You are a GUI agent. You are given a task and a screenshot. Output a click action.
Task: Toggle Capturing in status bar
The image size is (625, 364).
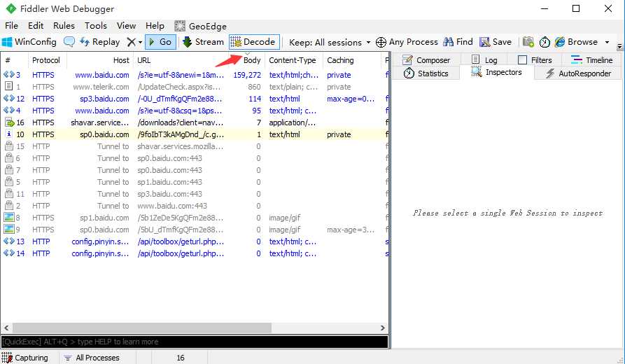24,358
